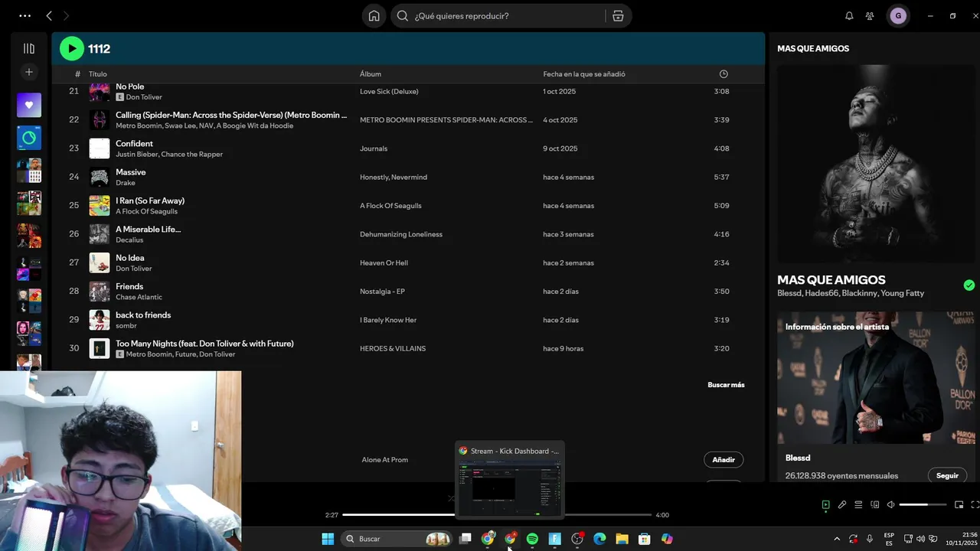Open the G profile avatar menu

tap(898, 16)
